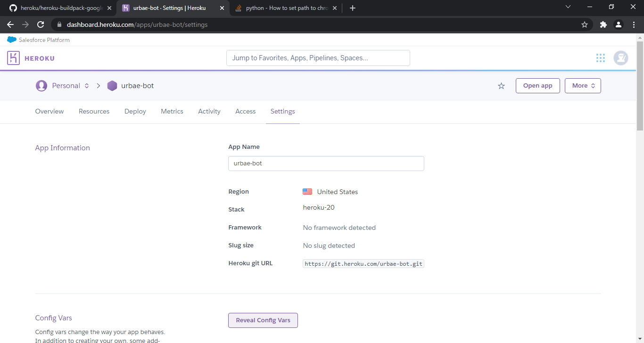The height and width of the screenshot is (343, 644).
Task: Click the App Name text field
Action: point(326,163)
